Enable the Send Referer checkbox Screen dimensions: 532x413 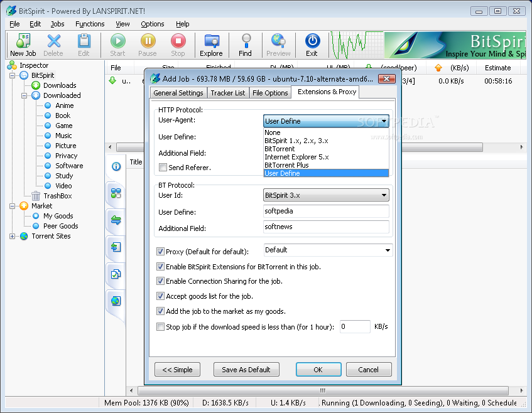[163, 168]
